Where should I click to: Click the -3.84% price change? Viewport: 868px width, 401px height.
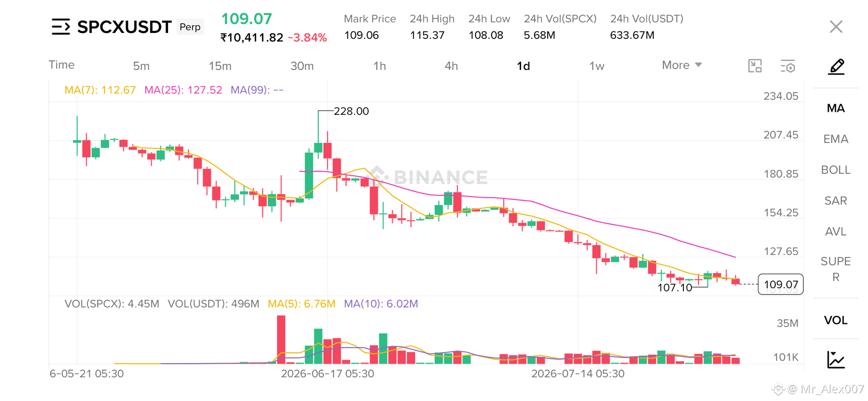[x=308, y=38]
